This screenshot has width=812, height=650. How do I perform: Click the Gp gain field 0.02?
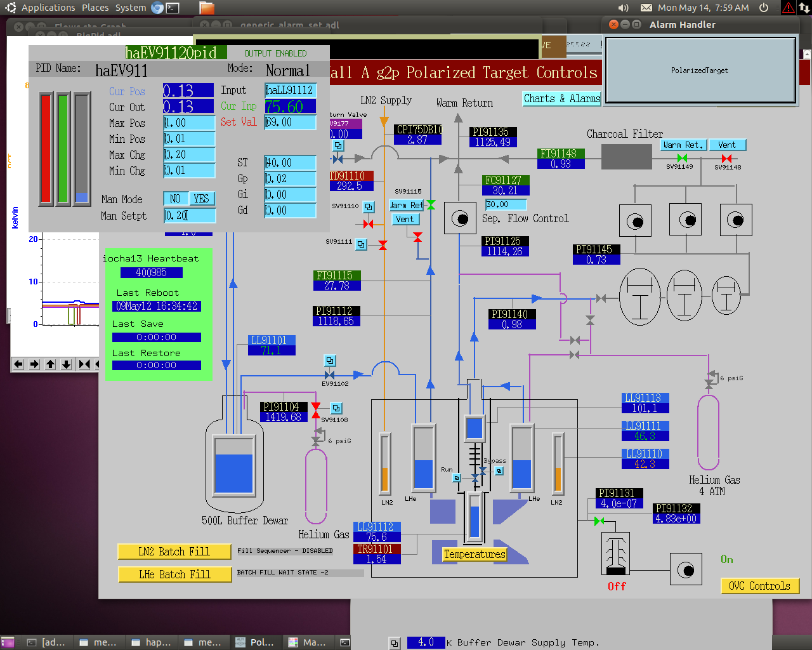coord(291,178)
